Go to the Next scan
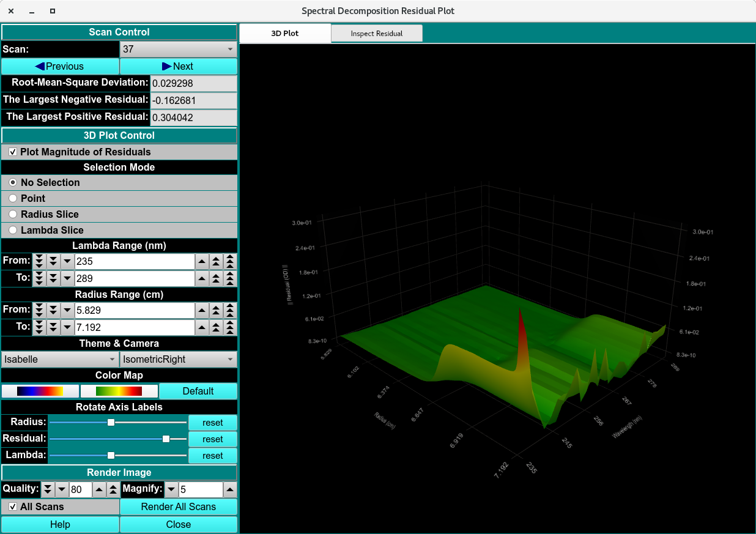Image resolution: width=756 pixels, height=534 pixels. click(179, 66)
